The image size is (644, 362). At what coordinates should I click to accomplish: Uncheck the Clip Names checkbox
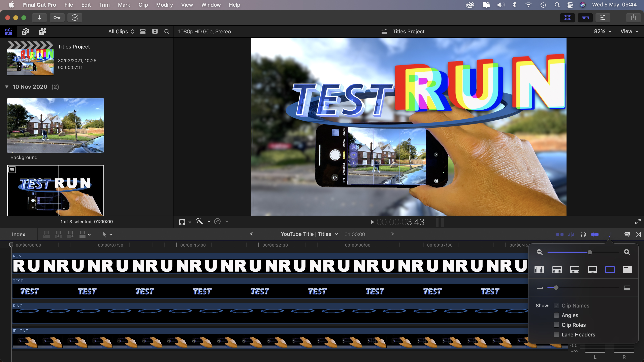[557, 305]
